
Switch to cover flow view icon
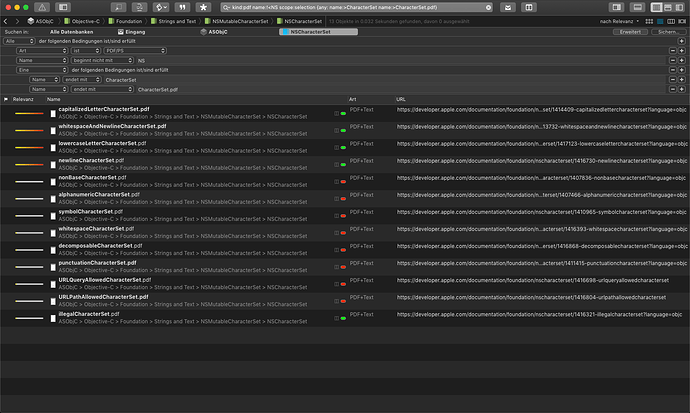click(x=682, y=21)
